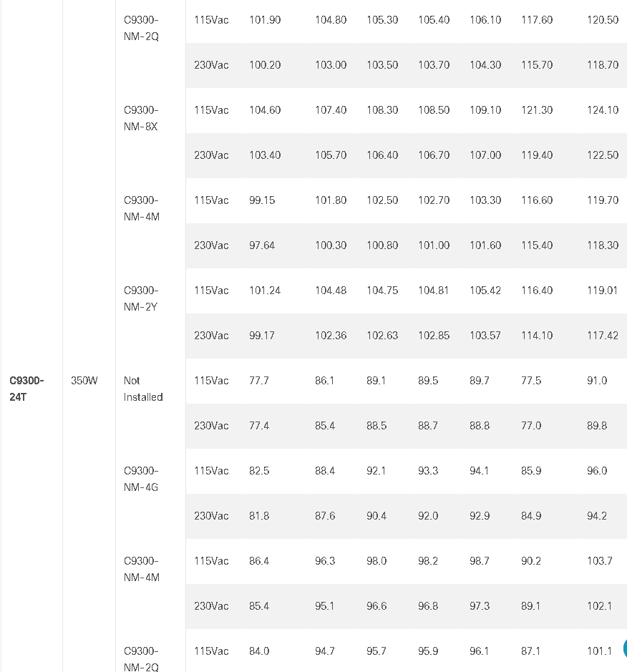Select the C9300-24T model cell
The width and height of the screenshot is (627, 672).
pos(26,389)
